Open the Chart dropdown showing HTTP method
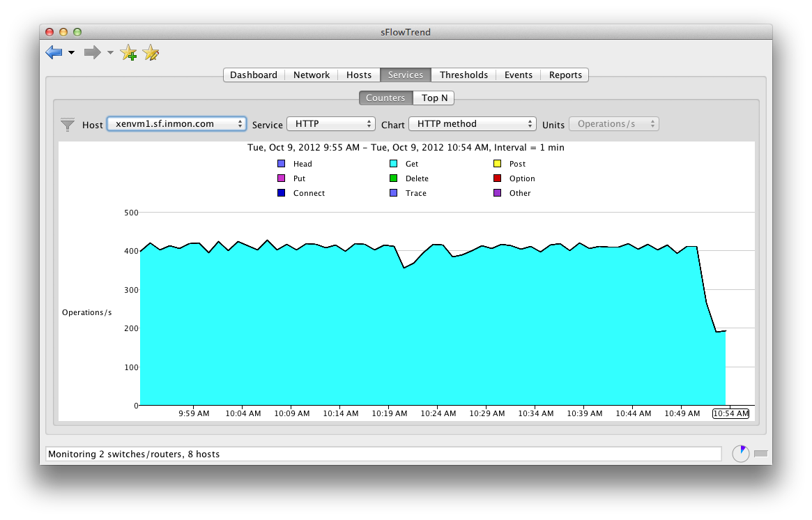Viewport: 812px width, 520px height. coord(473,123)
